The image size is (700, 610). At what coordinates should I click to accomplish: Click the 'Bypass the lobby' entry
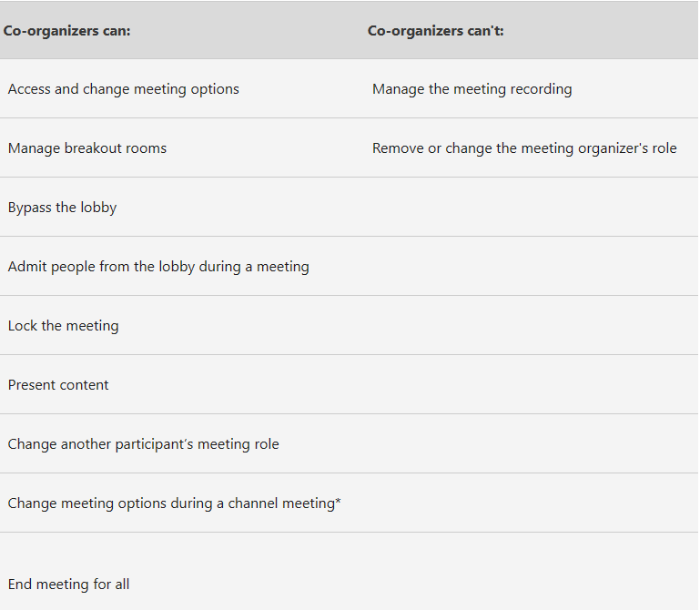(62, 208)
